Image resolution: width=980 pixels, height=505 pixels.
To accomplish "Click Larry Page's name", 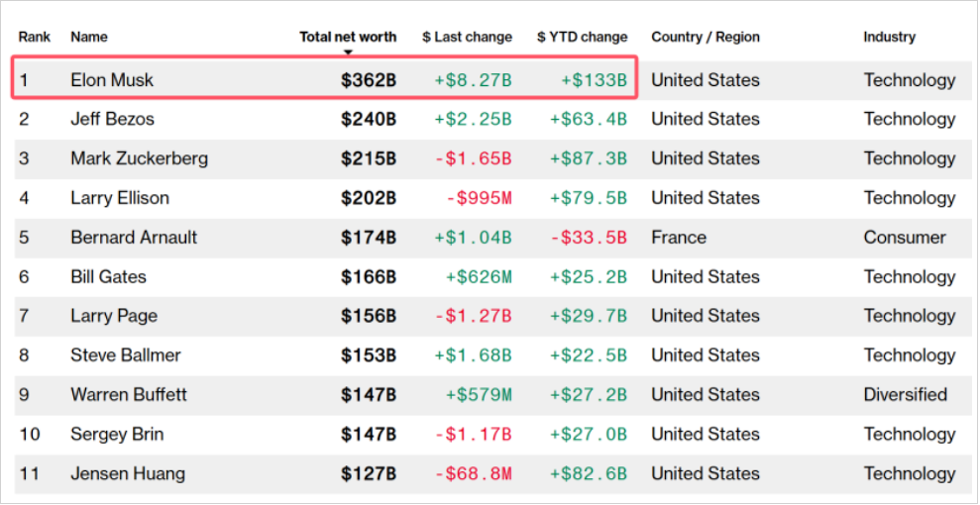I will point(114,316).
